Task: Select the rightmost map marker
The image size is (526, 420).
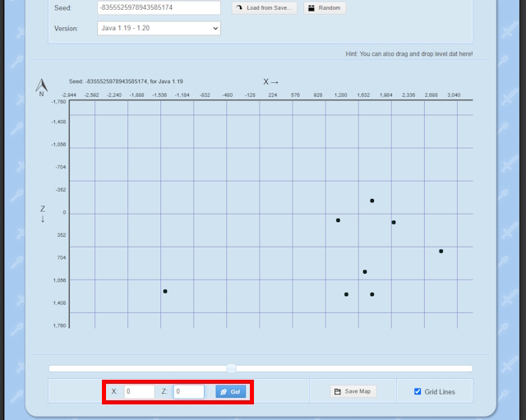Action: pyautogui.click(x=441, y=251)
